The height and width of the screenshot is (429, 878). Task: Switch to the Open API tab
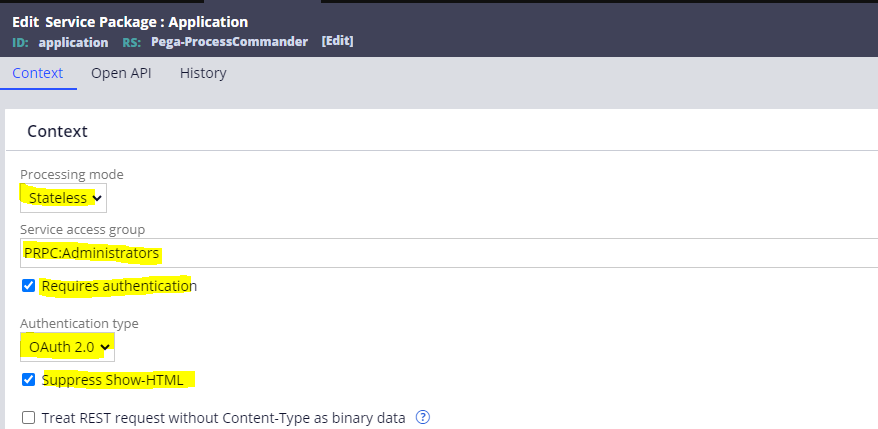tap(121, 73)
